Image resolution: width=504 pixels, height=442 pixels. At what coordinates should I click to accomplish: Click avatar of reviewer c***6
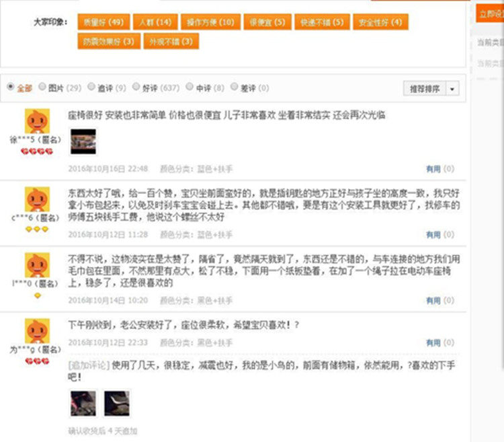37,199
